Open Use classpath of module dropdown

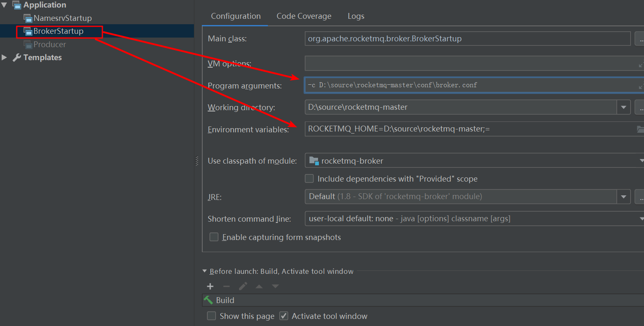tap(474, 160)
